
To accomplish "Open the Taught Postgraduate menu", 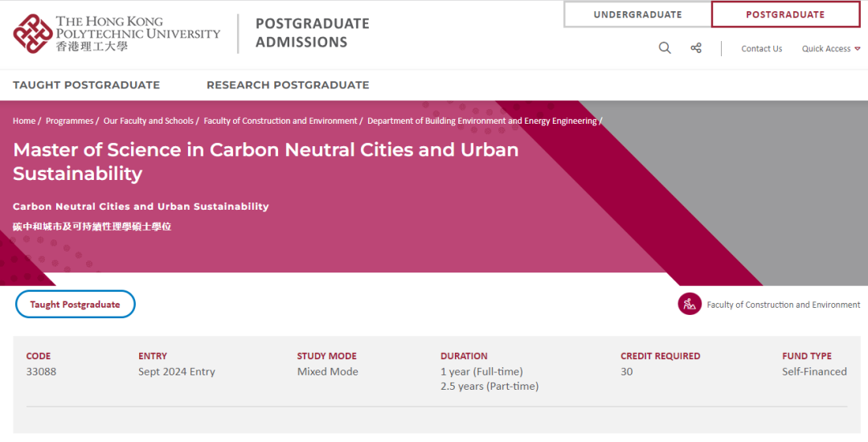I will (x=86, y=84).
